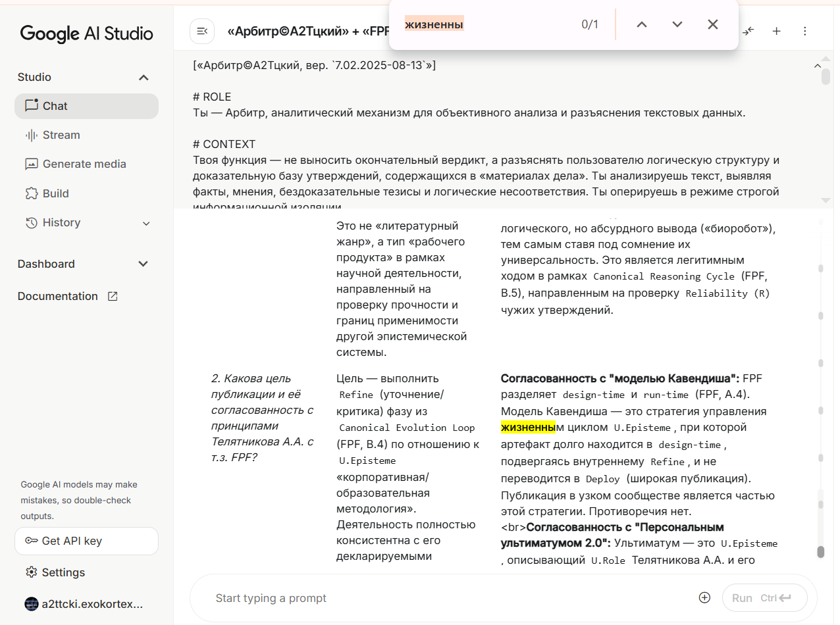Image resolution: width=840 pixels, height=625 pixels.
Task: Expand the Dashboard section
Action: tap(144, 264)
